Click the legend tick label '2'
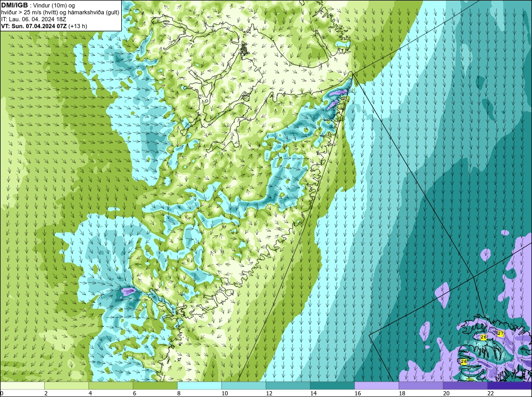 [x=46, y=393]
